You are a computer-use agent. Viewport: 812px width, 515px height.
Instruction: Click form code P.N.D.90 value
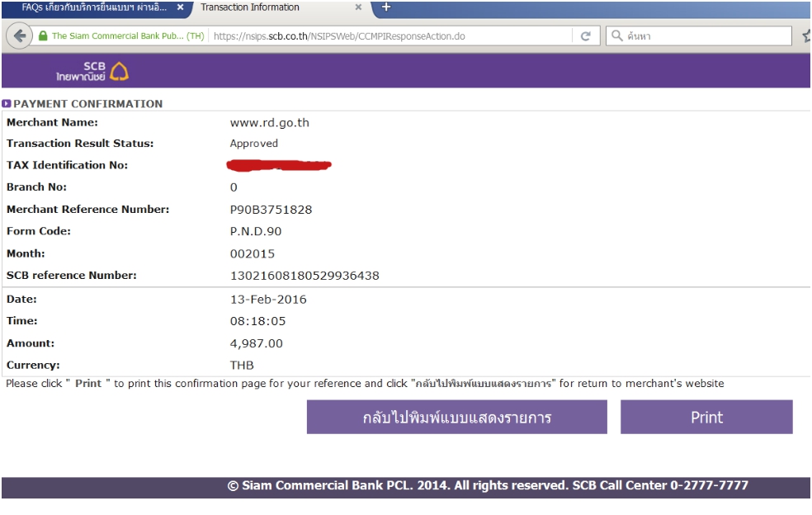256,232
